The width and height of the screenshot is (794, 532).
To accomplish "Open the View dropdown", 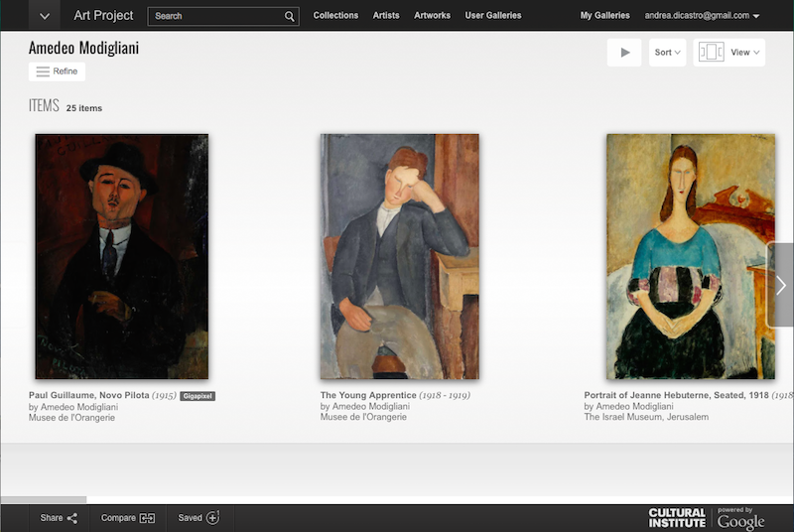I will [x=729, y=53].
